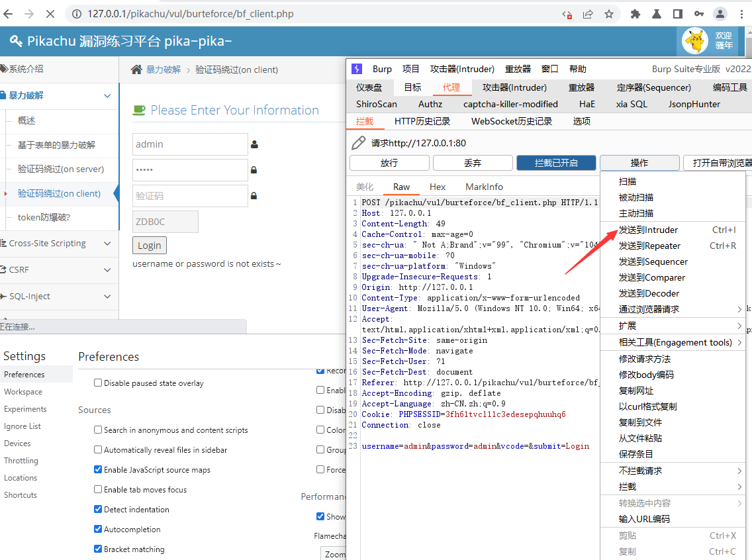Expand the CSRF sidebar section

pos(60,270)
